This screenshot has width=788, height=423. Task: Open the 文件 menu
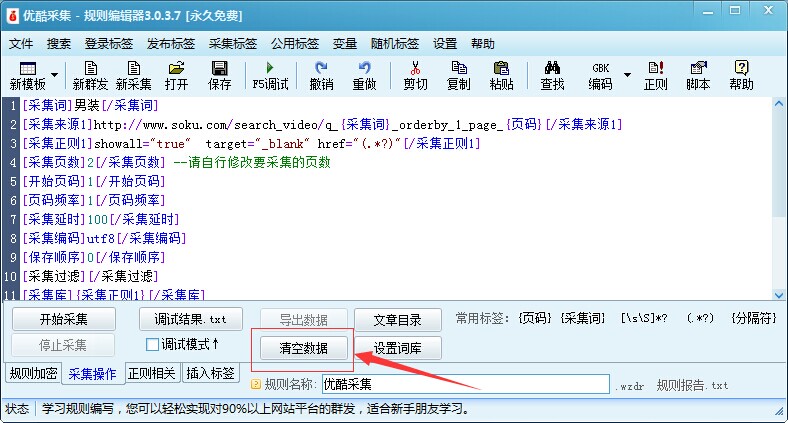21,44
